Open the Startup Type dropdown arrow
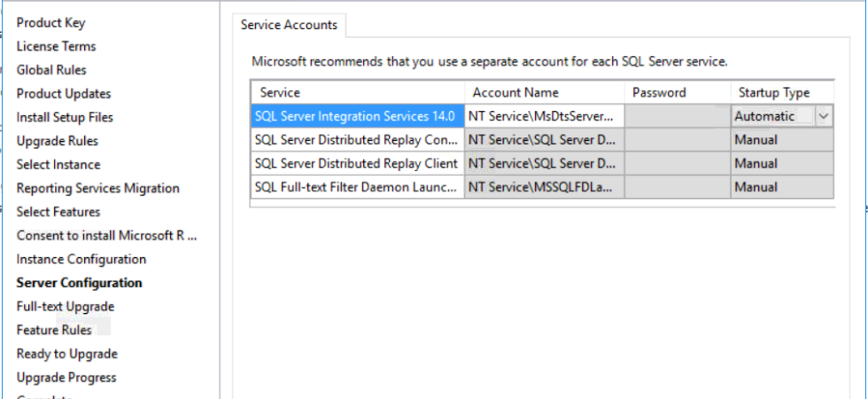Image resolution: width=868 pixels, height=399 pixels. 825,116
